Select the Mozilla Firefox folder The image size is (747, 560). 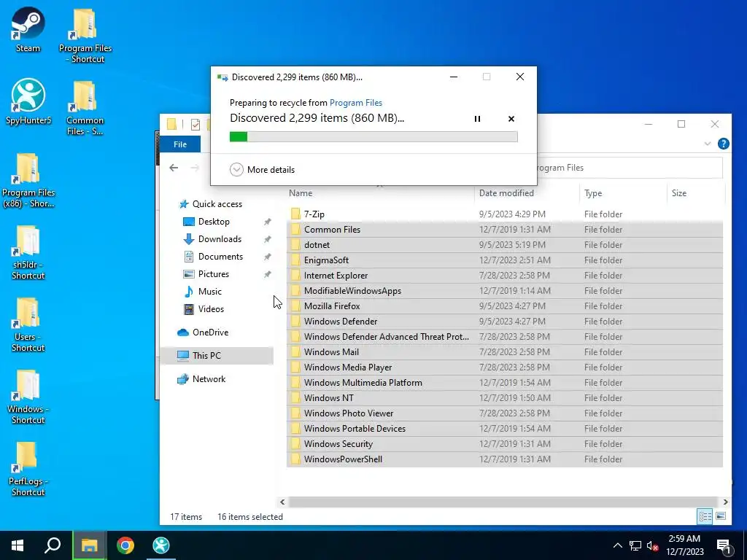point(505,306)
